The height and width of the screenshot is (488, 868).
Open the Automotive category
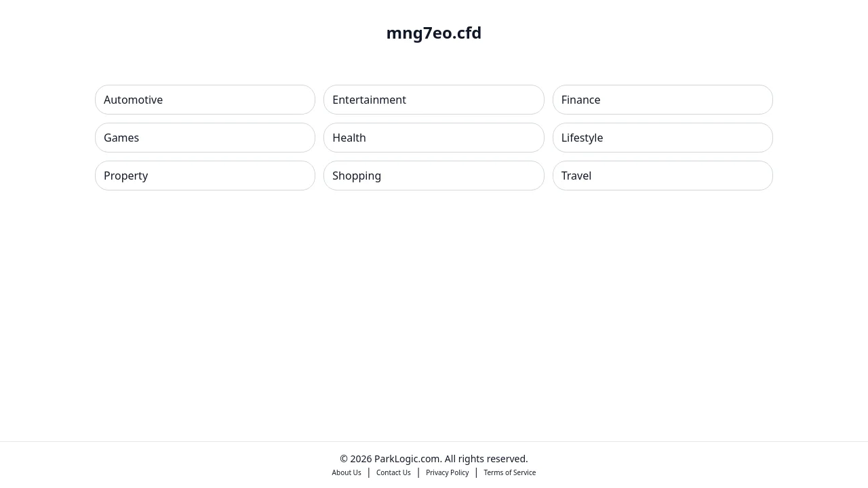coord(205,100)
